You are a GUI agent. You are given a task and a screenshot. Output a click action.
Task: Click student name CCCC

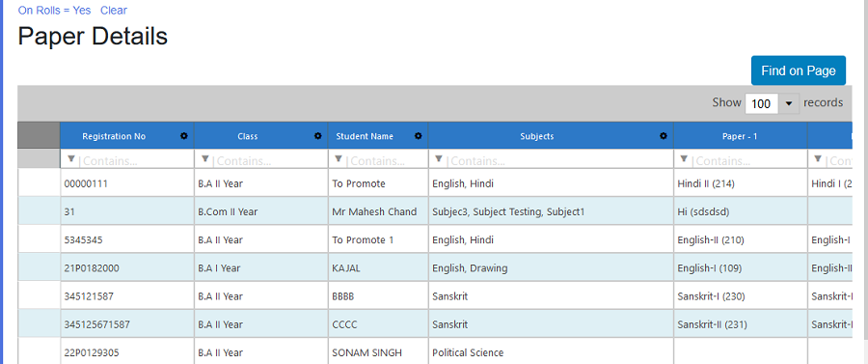378,324
